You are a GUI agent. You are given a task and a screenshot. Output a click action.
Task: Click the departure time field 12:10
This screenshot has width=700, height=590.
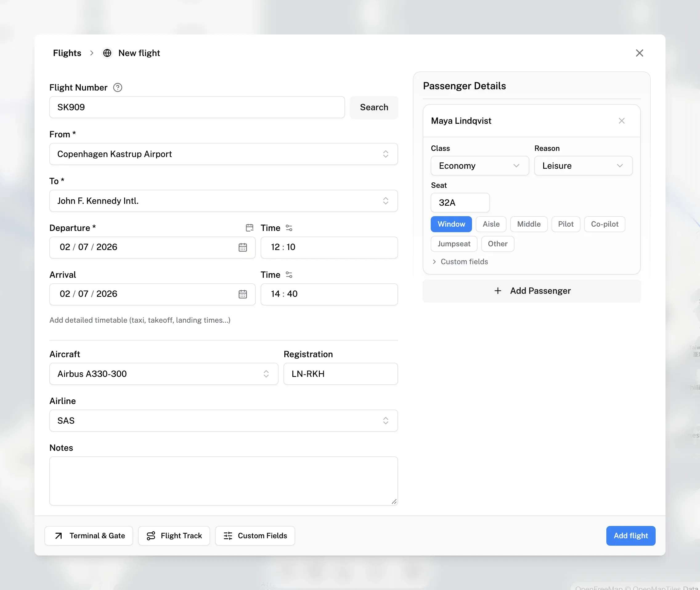(x=329, y=248)
